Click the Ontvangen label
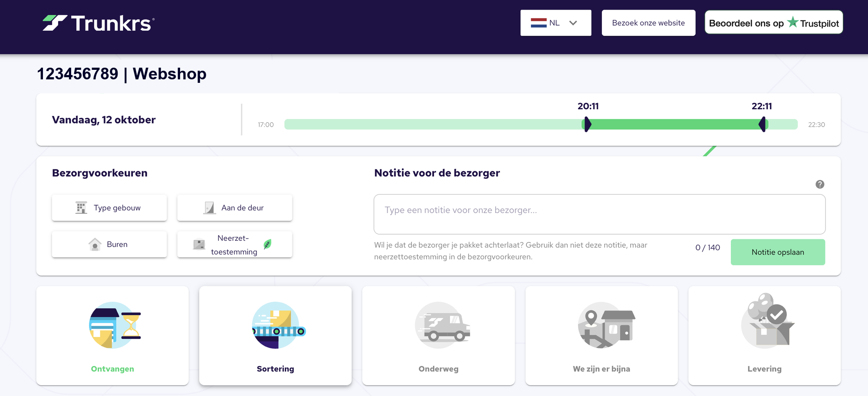This screenshot has height=396, width=868. 112,369
